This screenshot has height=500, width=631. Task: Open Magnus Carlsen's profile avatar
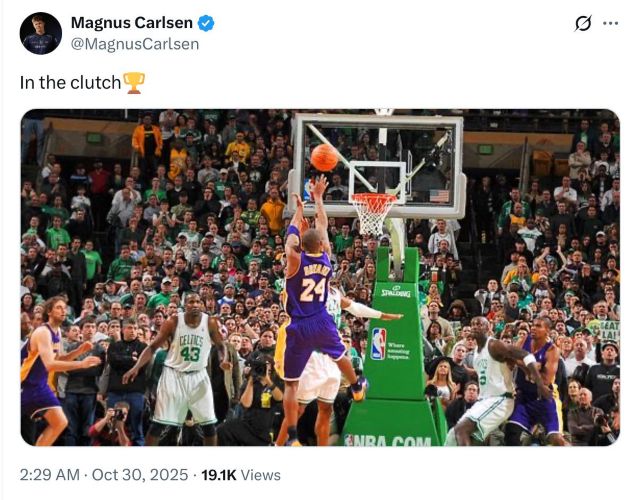click(41, 33)
